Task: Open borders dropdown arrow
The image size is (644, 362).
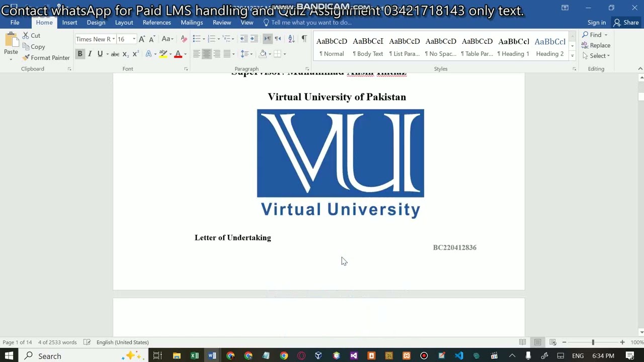Action: click(x=284, y=54)
